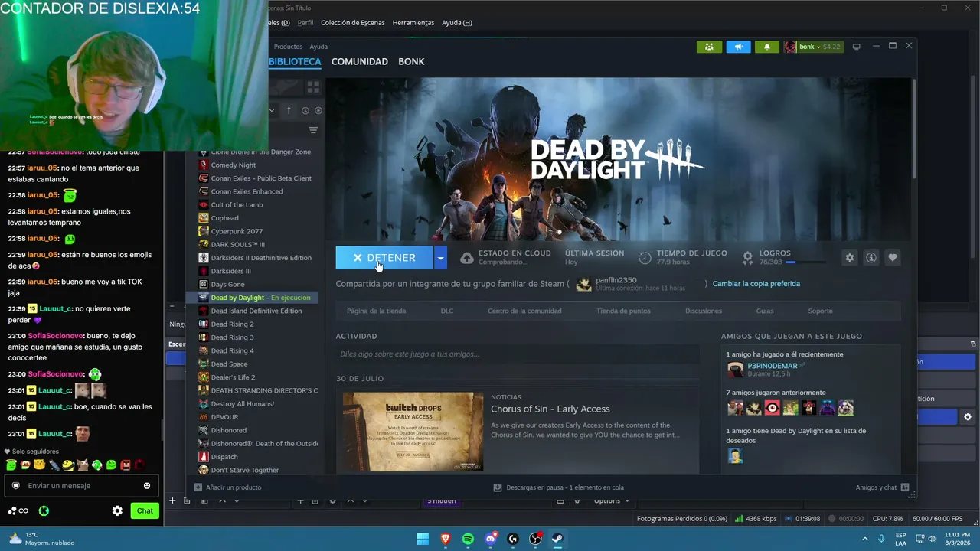Show game info icon for Dead by Daylight
The image size is (980, 551).
(x=871, y=258)
